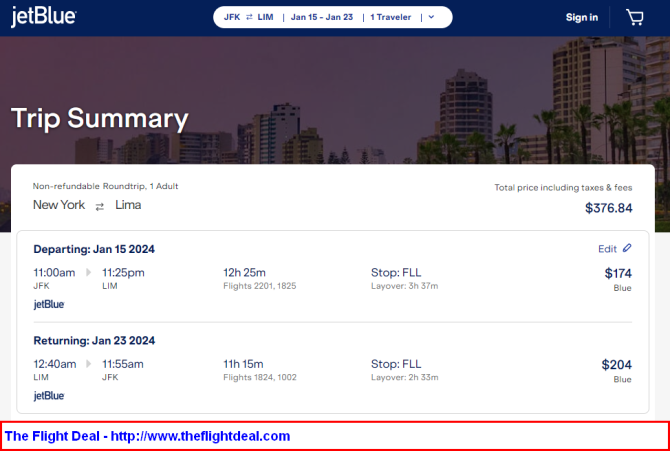Click the Lima city name
Screen dimensions: 670x451
(128, 205)
